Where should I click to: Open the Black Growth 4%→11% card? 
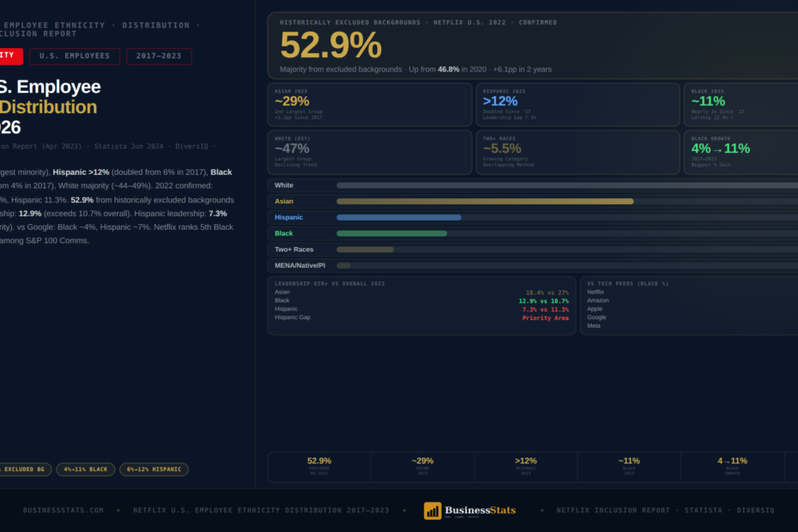coord(741,152)
